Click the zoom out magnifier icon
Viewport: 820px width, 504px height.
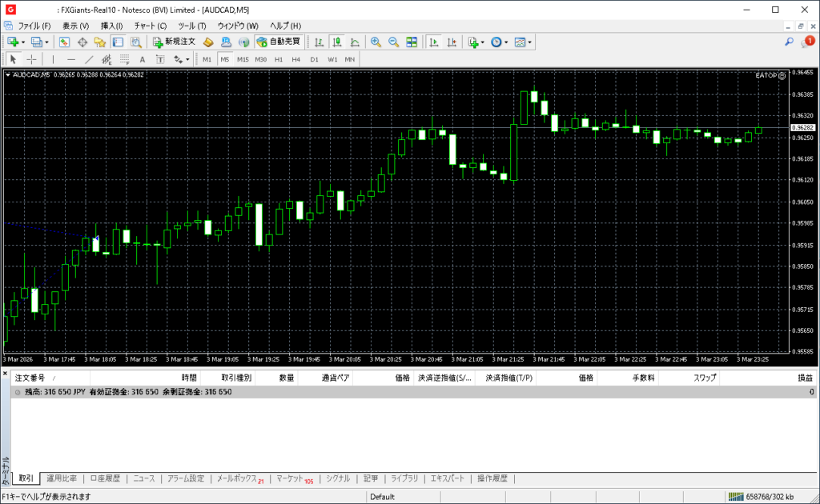point(393,42)
